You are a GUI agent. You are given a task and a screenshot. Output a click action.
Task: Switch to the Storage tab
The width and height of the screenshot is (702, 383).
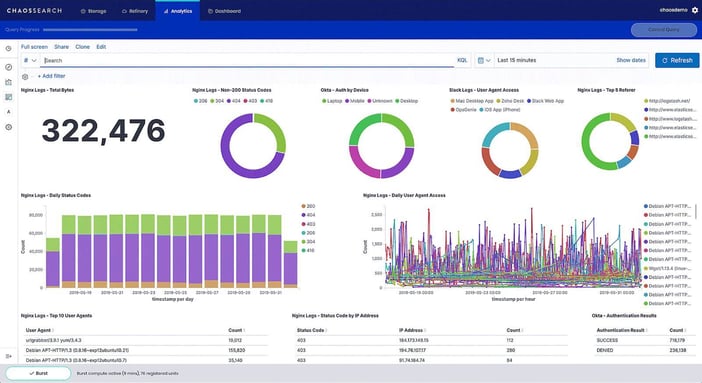(x=93, y=11)
